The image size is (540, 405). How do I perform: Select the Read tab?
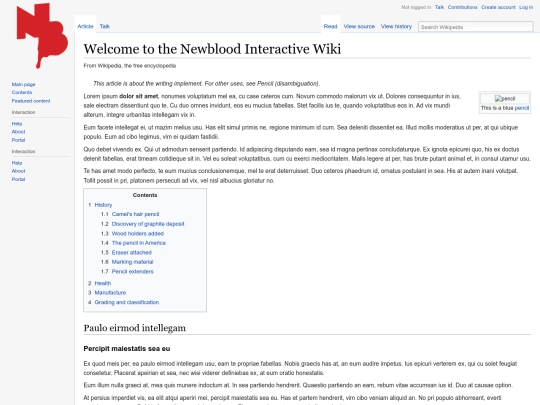330,26
